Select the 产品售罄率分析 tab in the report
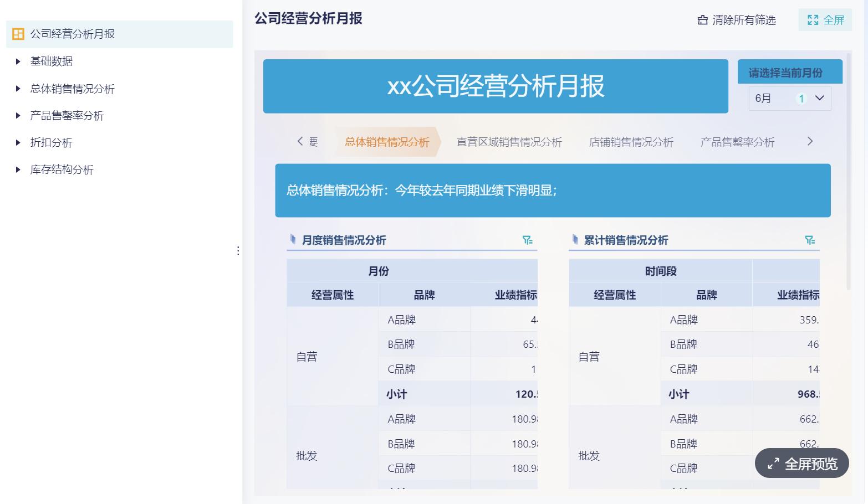Image resolution: width=868 pixels, height=504 pixels. tap(737, 142)
